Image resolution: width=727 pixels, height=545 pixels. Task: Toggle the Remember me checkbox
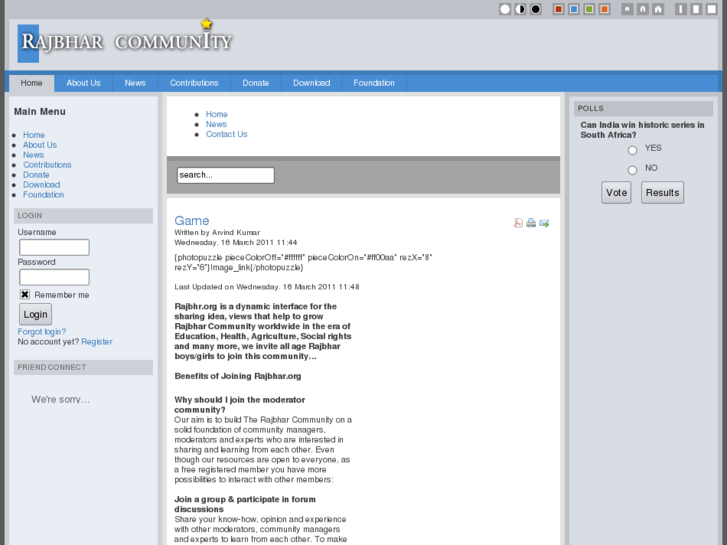coord(25,295)
